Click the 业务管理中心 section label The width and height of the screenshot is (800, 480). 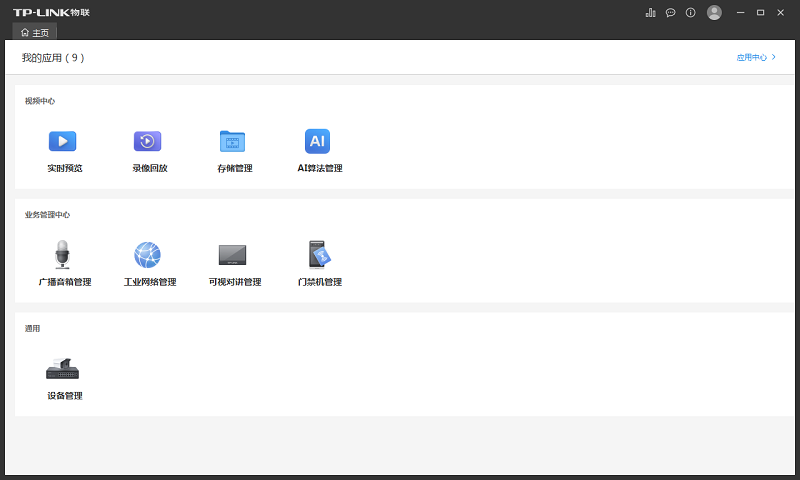tap(47, 215)
